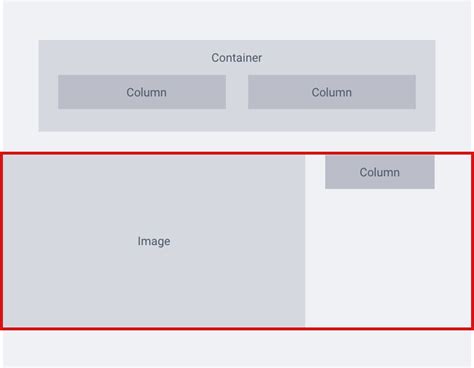Select the right Column block inside Container
Viewport: 474px width, 368px height.
point(332,92)
